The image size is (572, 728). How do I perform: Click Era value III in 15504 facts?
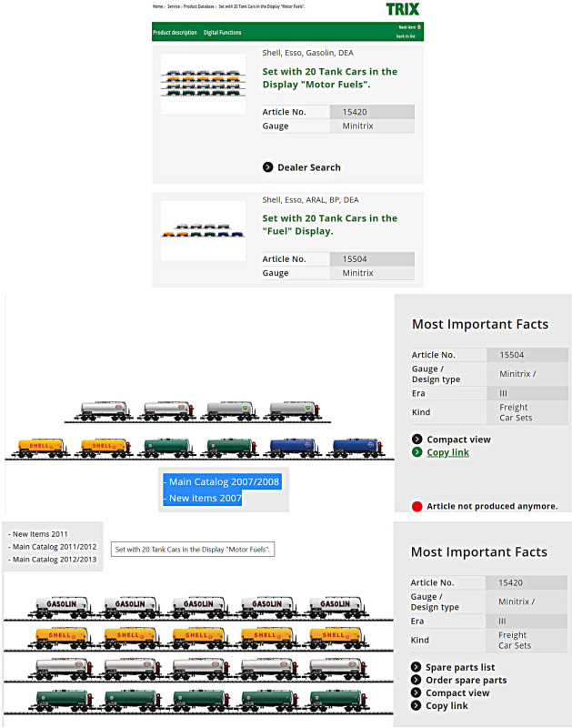click(503, 393)
